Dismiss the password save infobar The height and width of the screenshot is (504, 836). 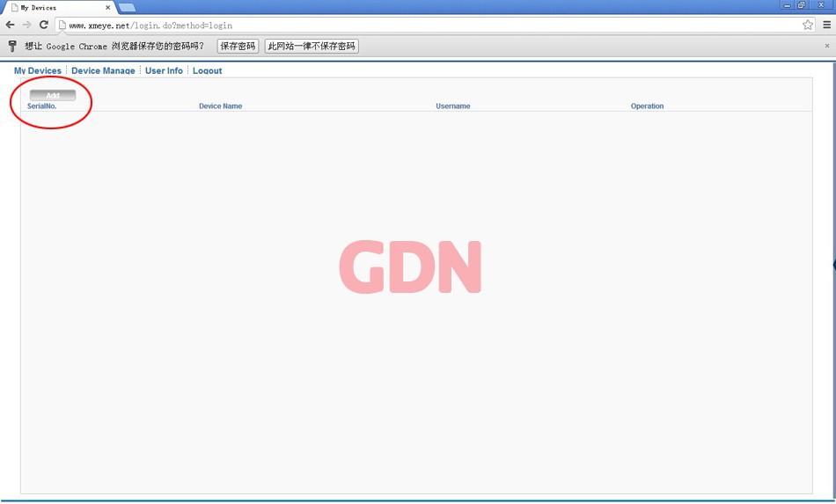point(827,46)
